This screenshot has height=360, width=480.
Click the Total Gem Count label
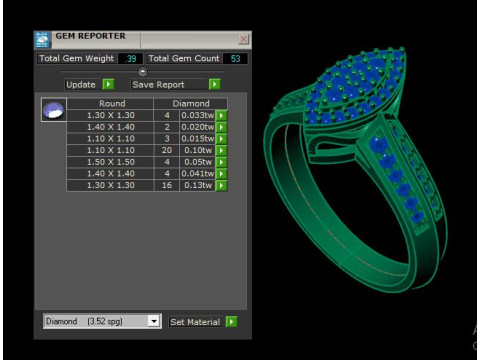coord(184,59)
